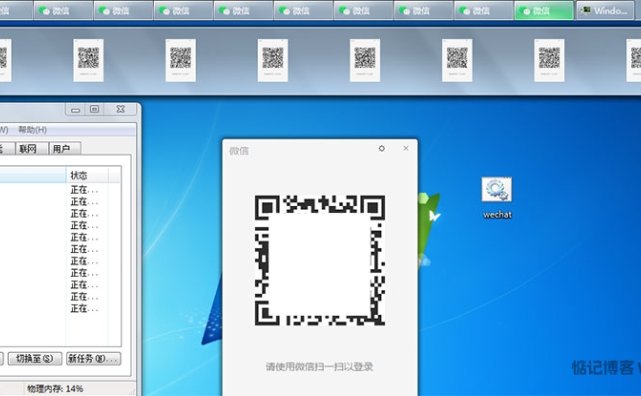The height and width of the screenshot is (396, 641).
Task: Click the 切换至(S) button
Action: pos(35,358)
